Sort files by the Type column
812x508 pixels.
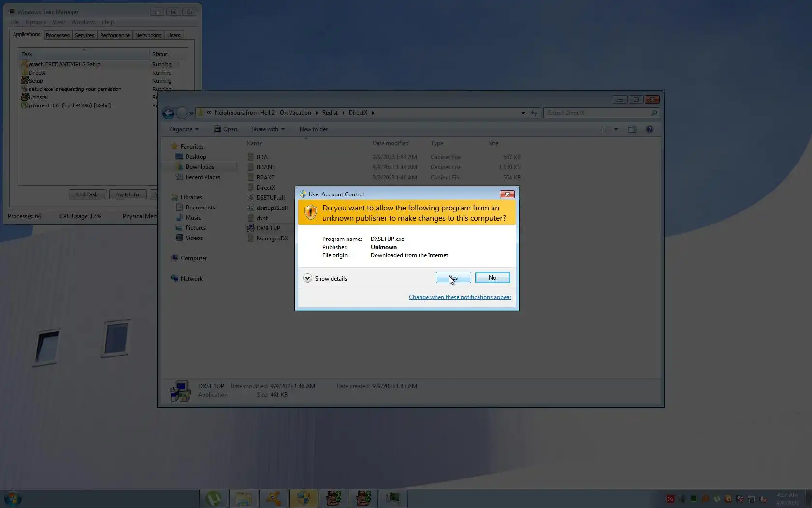tap(437, 143)
